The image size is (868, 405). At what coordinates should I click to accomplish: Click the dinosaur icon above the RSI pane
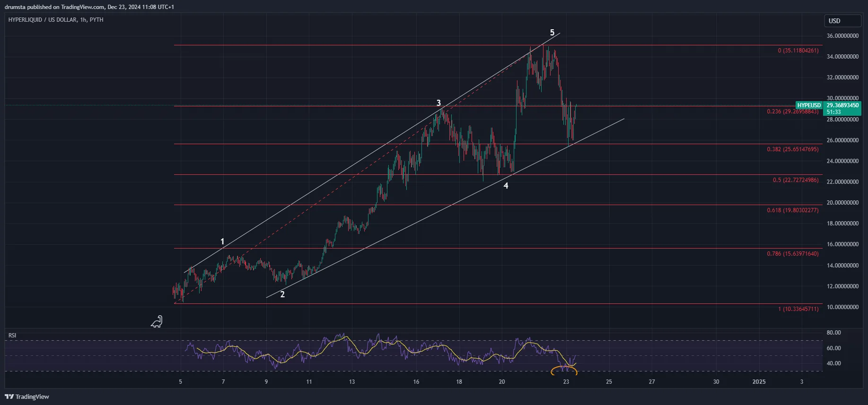[157, 322]
